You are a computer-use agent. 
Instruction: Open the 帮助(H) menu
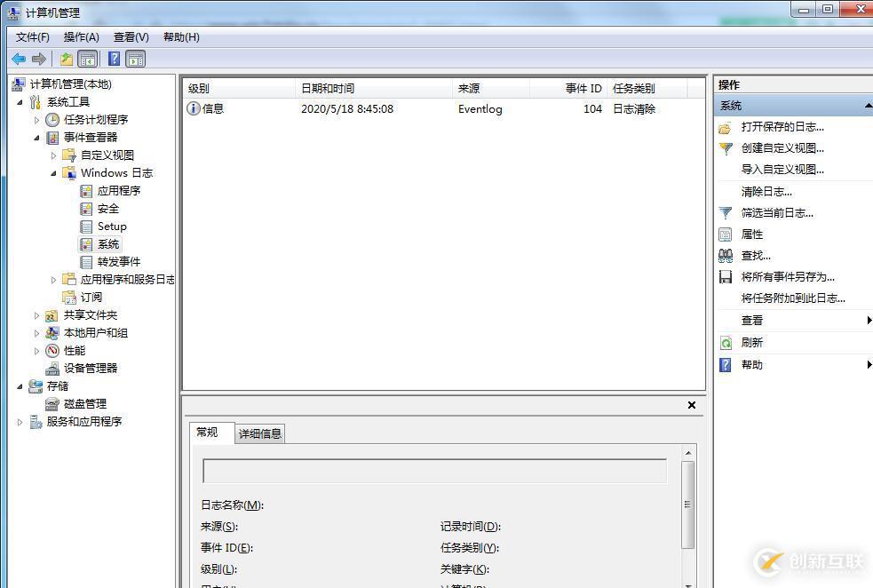point(181,37)
